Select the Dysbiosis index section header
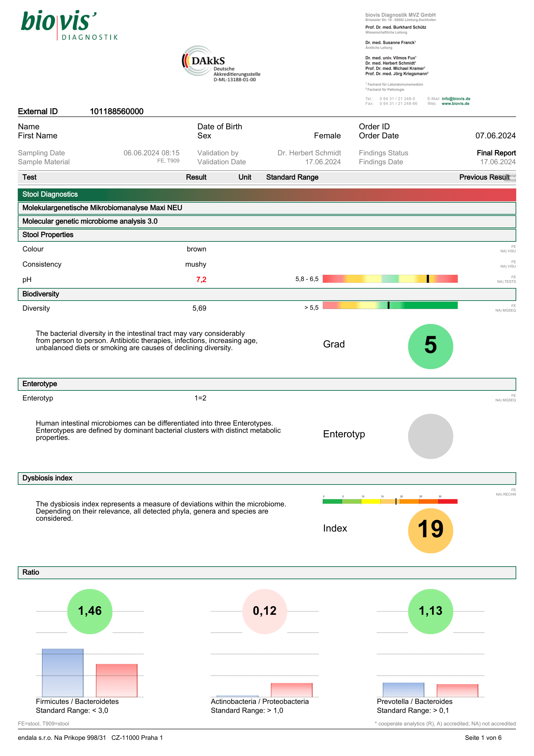The image size is (534, 756). (x=267, y=478)
